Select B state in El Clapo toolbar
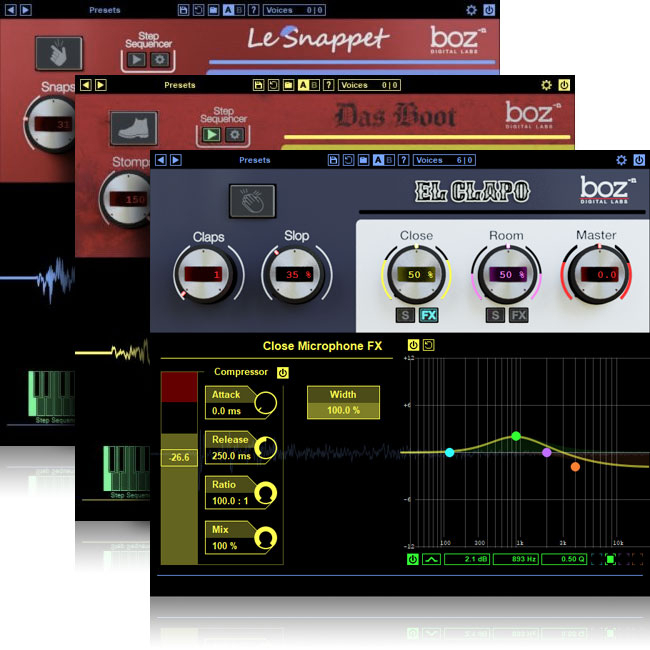This screenshot has height=650, width=650. (x=389, y=160)
